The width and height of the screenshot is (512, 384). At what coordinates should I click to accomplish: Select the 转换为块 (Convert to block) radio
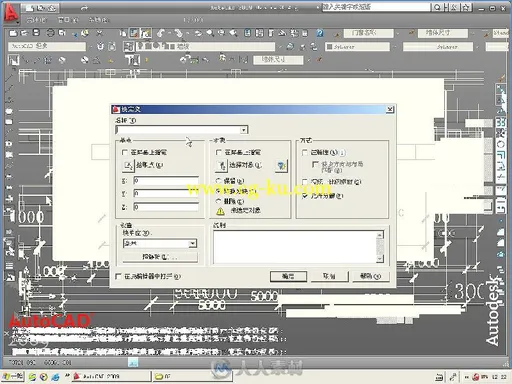pyautogui.click(x=219, y=191)
